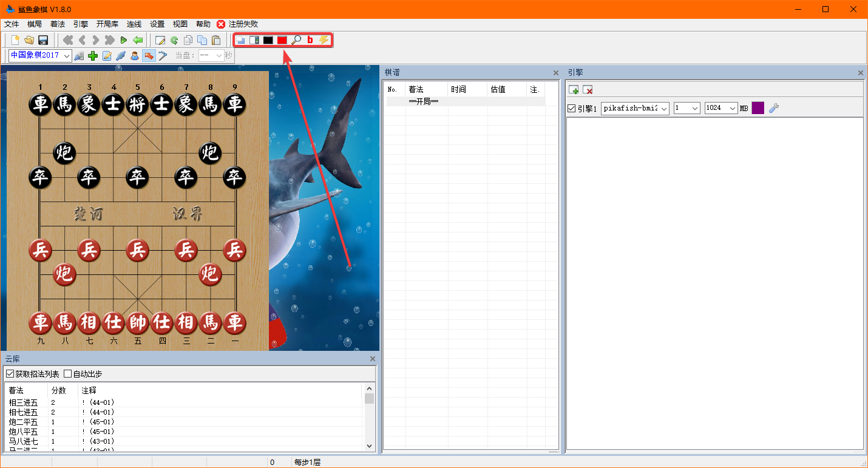Click the clipboard paste icon

(216, 40)
